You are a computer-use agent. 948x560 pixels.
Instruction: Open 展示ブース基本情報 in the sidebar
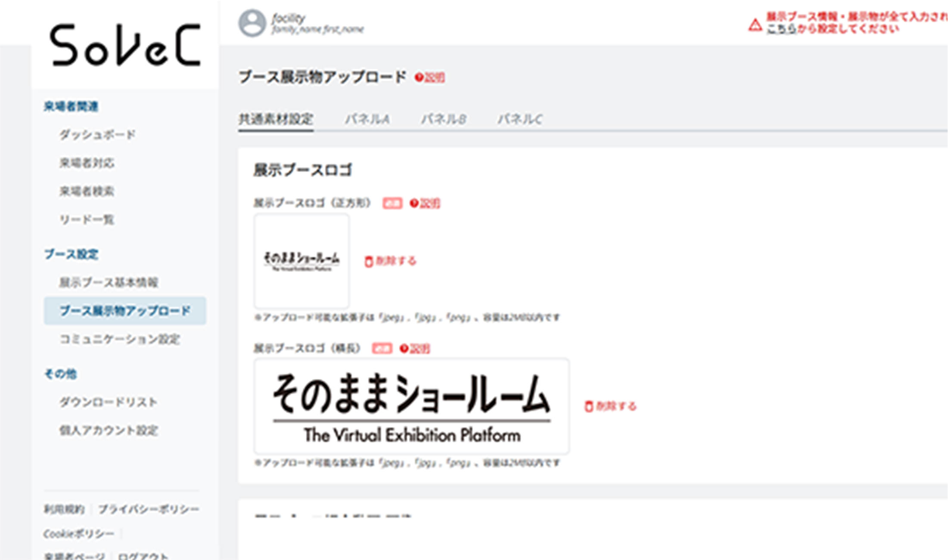tap(109, 282)
